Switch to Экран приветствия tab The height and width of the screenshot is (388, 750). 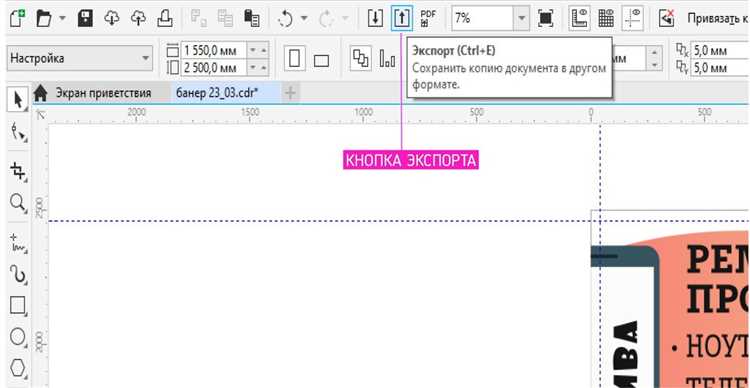103,93
